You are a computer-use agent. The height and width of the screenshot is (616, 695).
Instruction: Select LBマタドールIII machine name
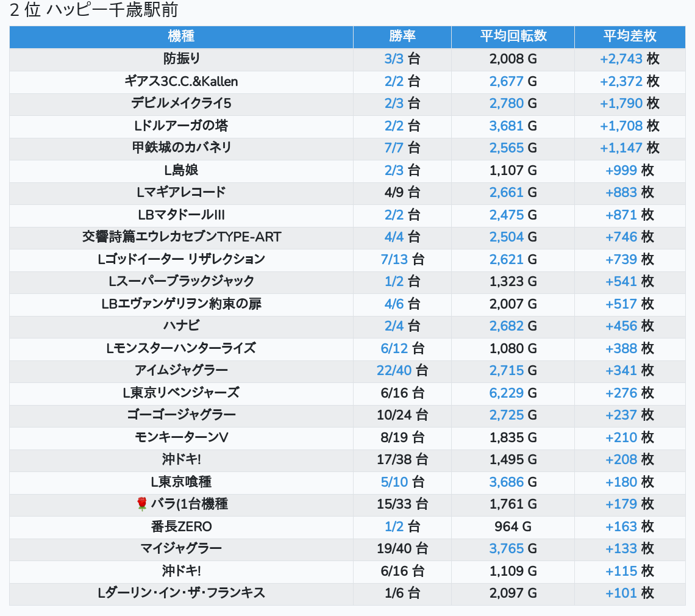pyautogui.click(x=181, y=215)
